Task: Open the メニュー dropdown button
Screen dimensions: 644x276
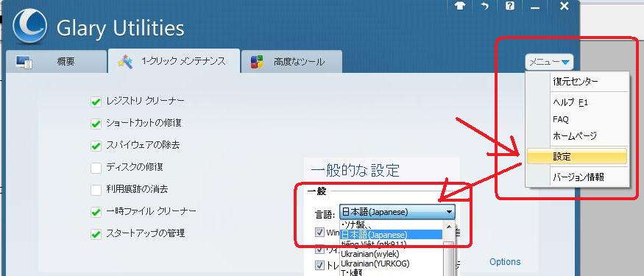Action: (549, 62)
